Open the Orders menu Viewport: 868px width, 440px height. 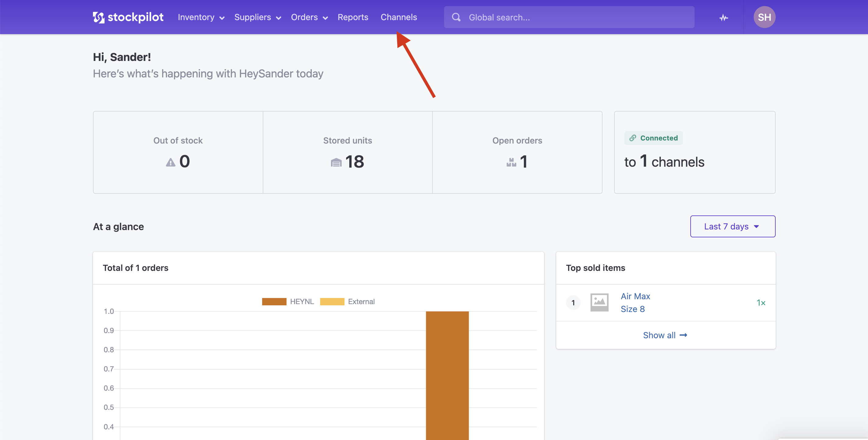click(x=309, y=17)
